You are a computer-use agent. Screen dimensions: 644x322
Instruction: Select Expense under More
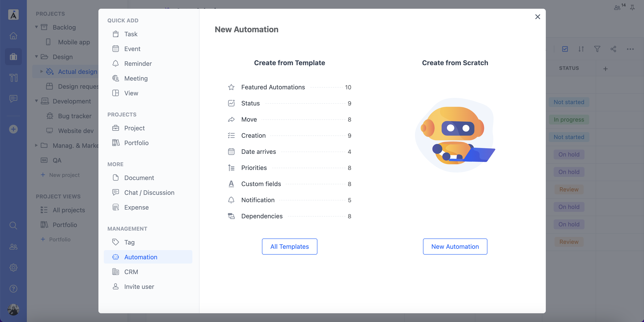click(x=148, y=207)
